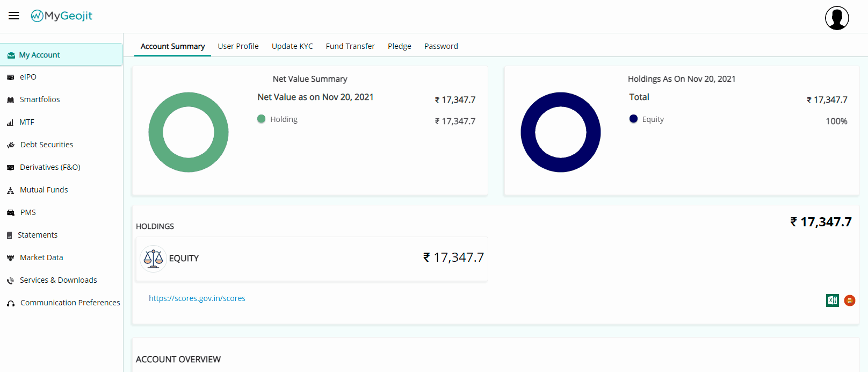Select My Account in sidebar
The height and width of the screenshot is (372, 868).
pos(61,55)
